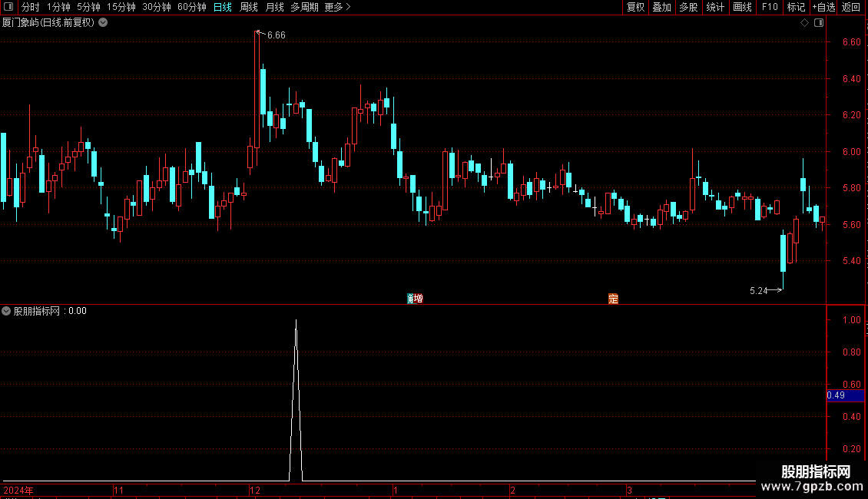This screenshot has width=868, height=499.
Task: Select the 60分钟 period
Action: click(x=192, y=7)
